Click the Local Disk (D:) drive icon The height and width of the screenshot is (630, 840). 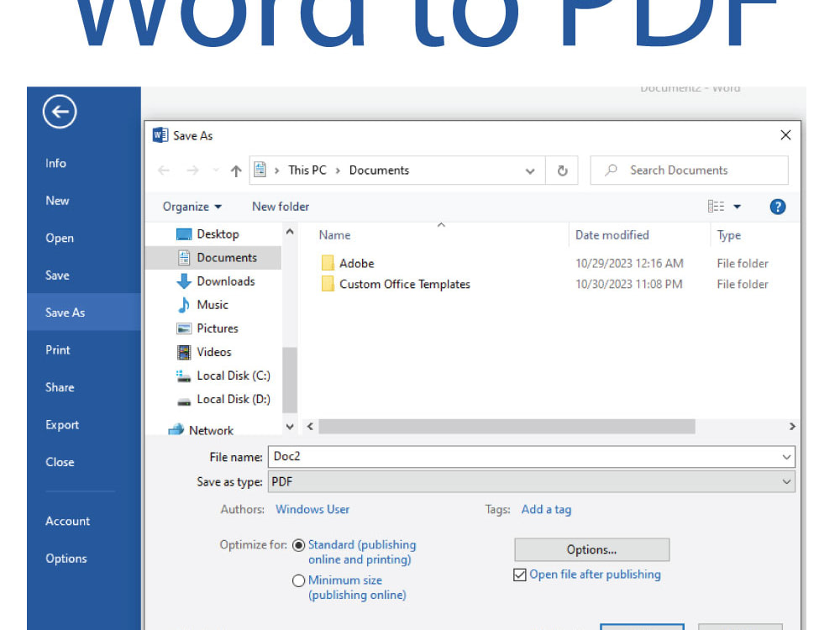[x=184, y=401]
